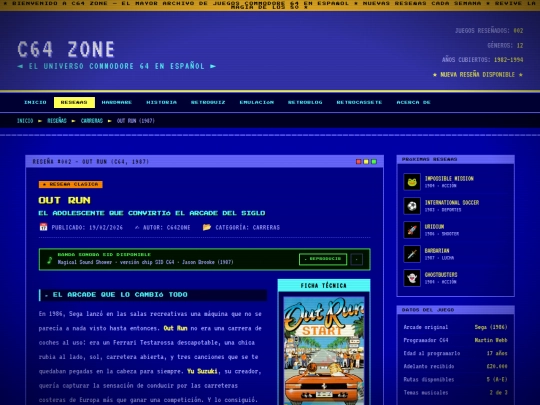Screen dimensions: 540x405
Task: Open the Uridium title link
Action: [434, 227]
